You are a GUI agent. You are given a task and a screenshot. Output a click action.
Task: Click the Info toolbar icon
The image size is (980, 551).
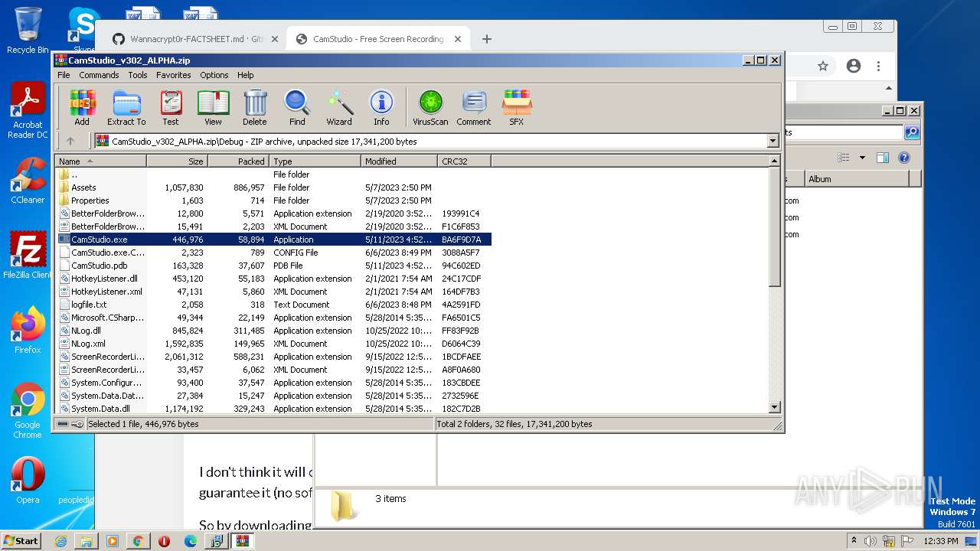point(381,108)
